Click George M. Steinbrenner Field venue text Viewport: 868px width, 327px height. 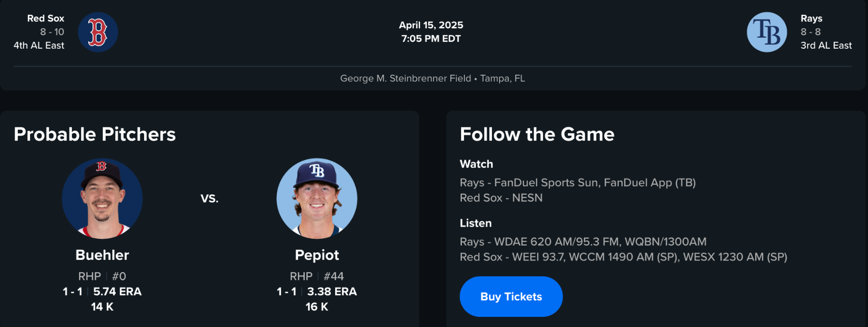click(406, 78)
